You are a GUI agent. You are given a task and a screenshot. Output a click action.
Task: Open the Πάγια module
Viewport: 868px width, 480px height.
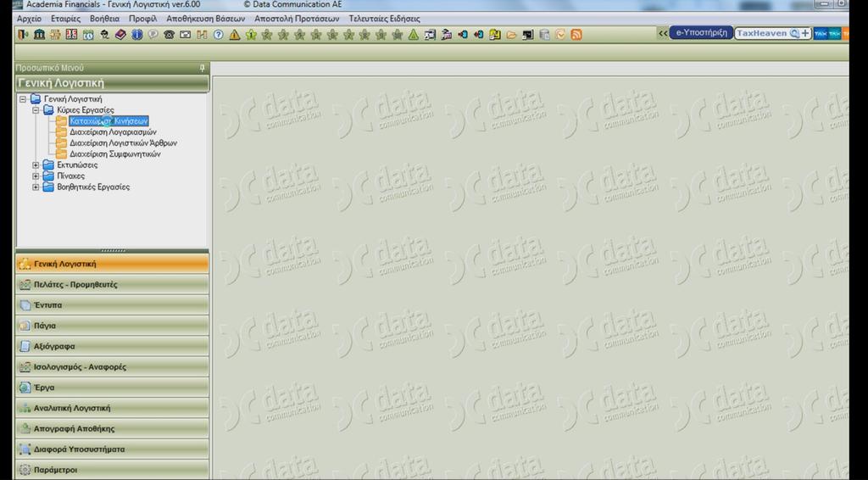(x=113, y=326)
